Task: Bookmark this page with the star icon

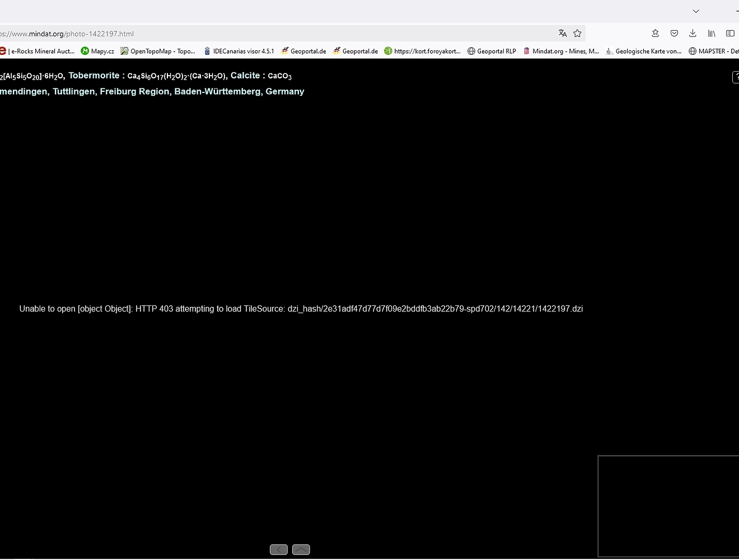Action: pos(577,34)
